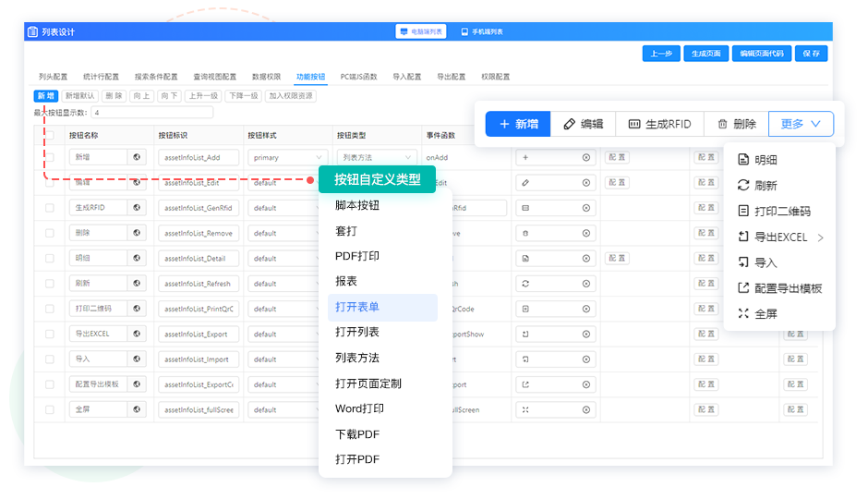This screenshot has height=499, width=868.
Task: Check the checkbox for the 删除 row
Action: pos(50,233)
